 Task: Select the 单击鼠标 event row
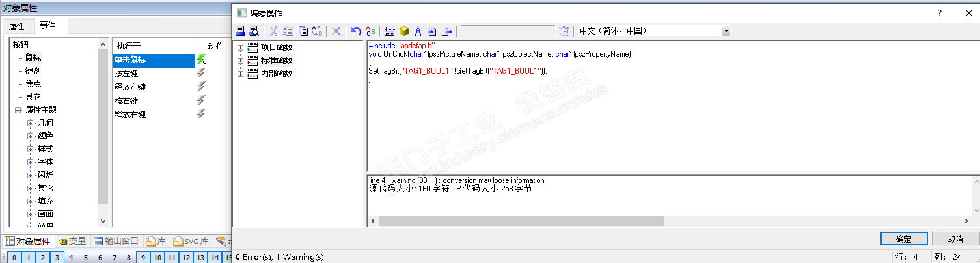coord(154,60)
